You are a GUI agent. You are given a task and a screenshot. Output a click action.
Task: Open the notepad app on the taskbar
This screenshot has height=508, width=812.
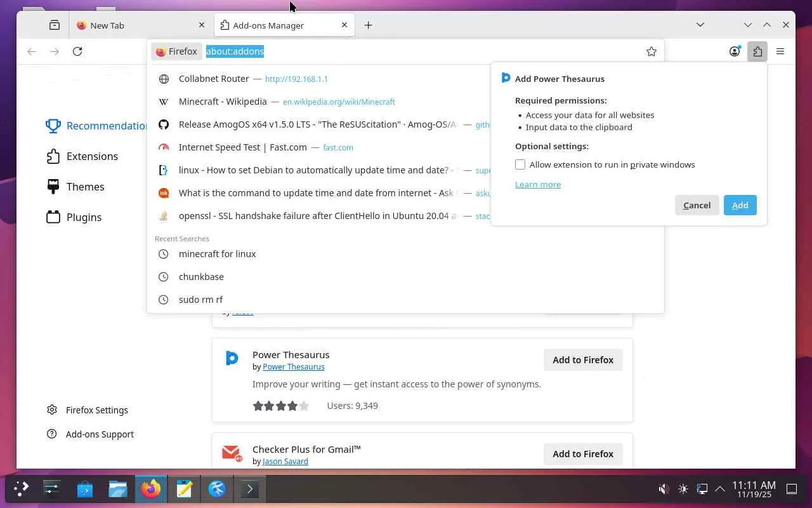coord(184,488)
